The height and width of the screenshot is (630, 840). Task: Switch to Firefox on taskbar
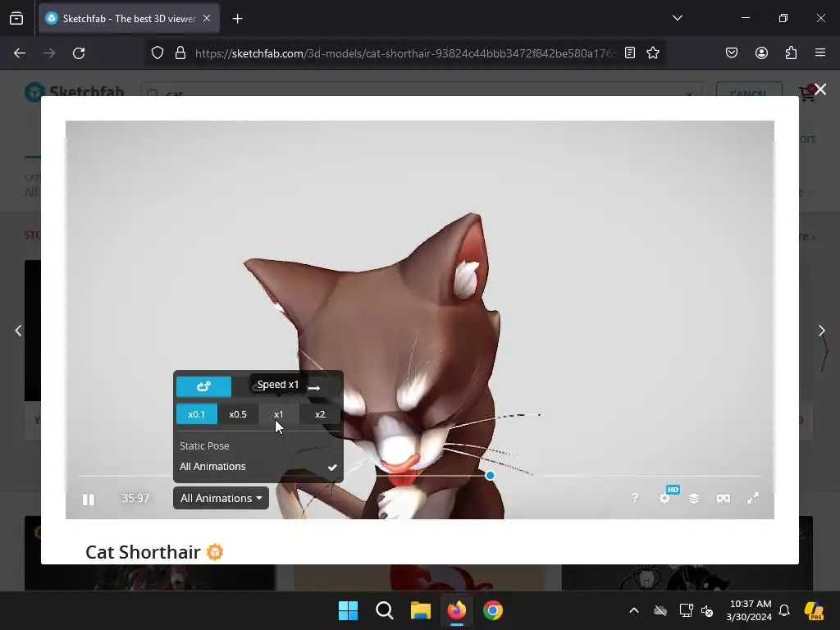456,610
